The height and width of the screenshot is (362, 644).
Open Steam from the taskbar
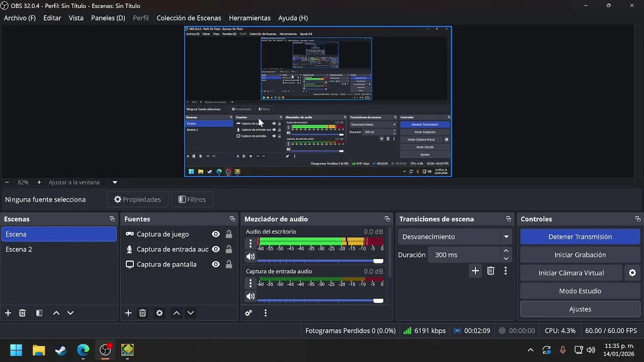click(x=61, y=350)
